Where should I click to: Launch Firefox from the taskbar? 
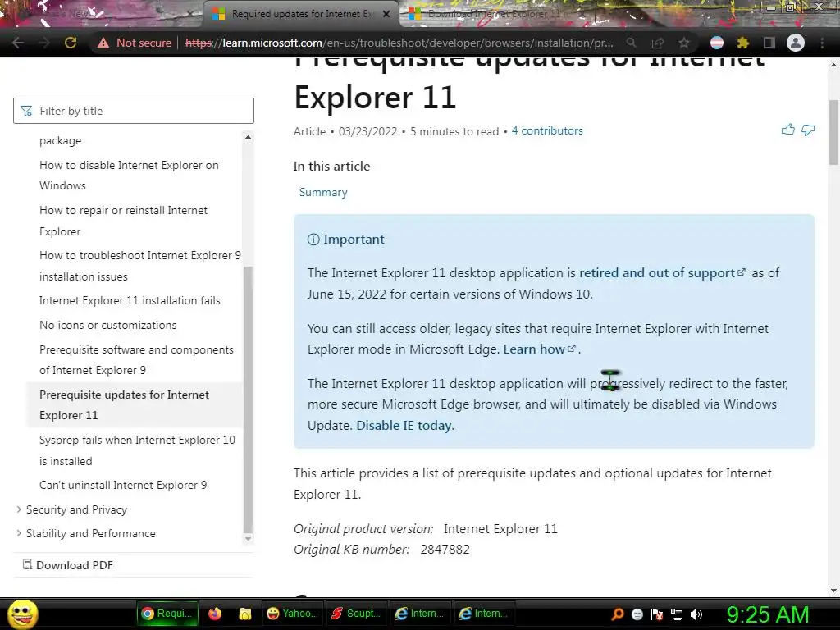coord(215,614)
